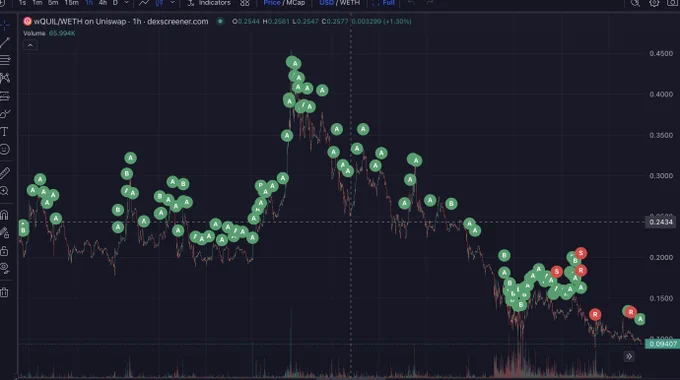Screen dimensions: 680x380
Task: Click the red S marker beside green B near 0.2000
Action: point(581,253)
